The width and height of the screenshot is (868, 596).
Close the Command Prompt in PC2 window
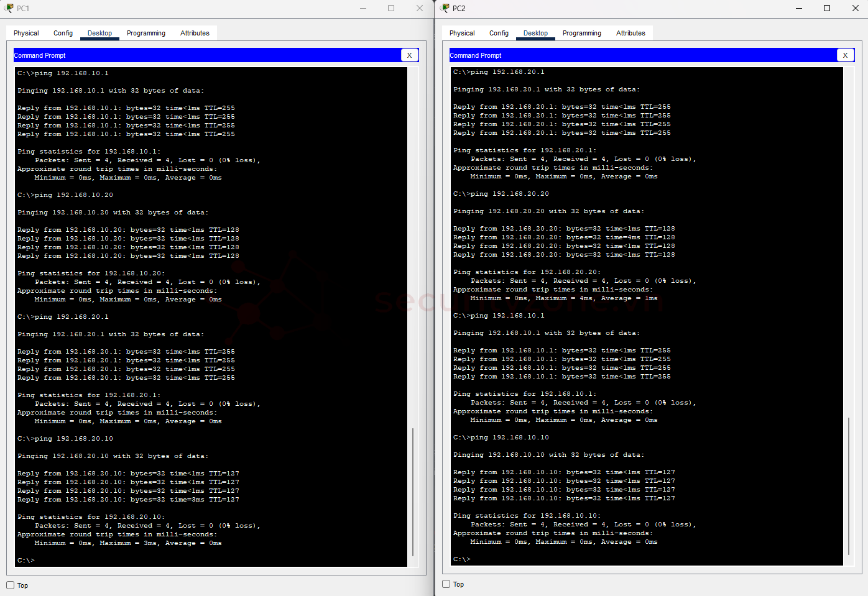(845, 55)
